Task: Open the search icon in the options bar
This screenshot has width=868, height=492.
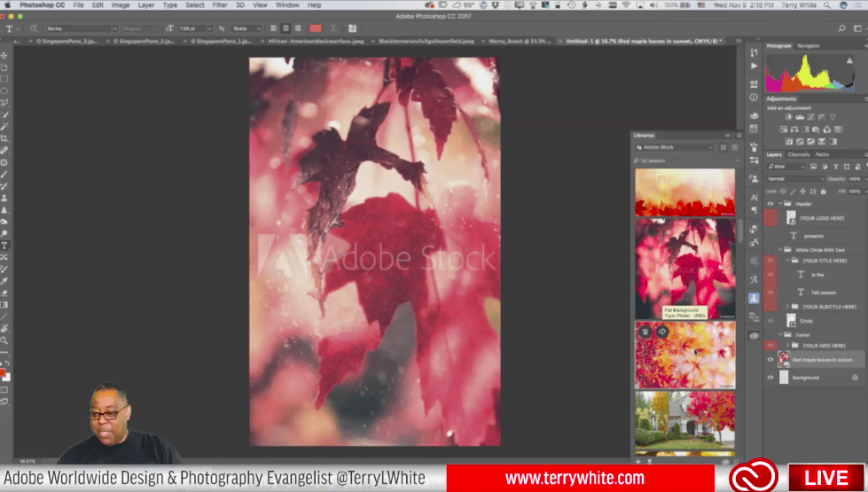Action: (842, 28)
